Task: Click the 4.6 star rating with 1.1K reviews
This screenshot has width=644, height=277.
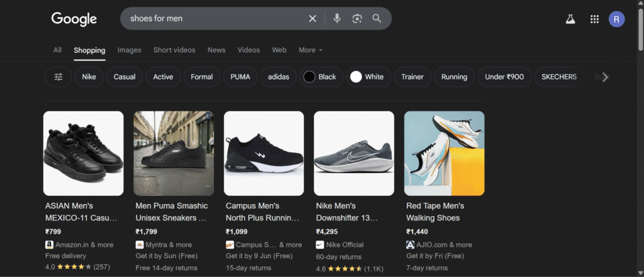Action: pyautogui.click(x=350, y=269)
